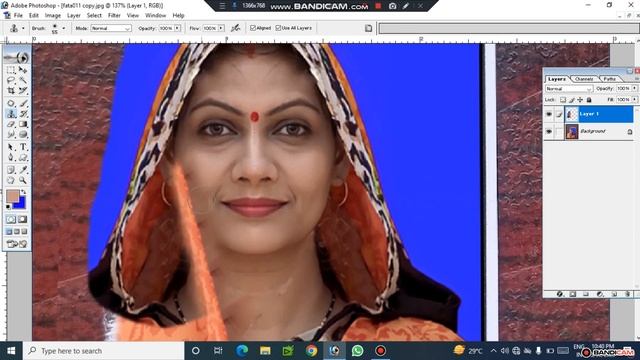Create new fill or adjustment layer
Screen dimensions: 640x360
pos(600,294)
